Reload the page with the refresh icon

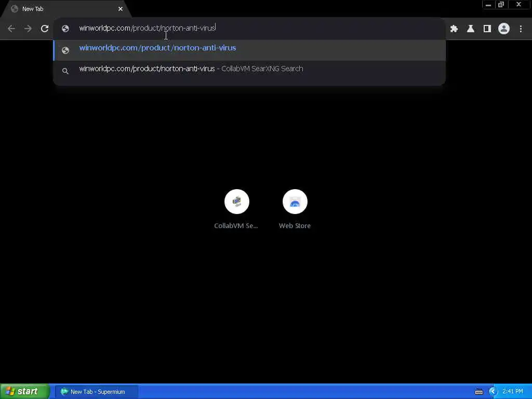(x=45, y=29)
